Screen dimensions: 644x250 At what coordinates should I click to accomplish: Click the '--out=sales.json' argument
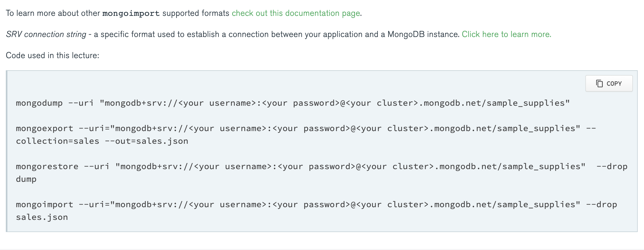[x=147, y=141]
